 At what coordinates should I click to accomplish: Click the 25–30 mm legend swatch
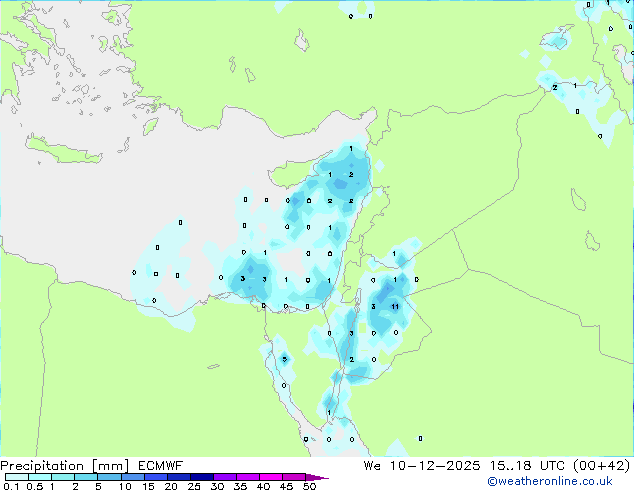(201, 477)
